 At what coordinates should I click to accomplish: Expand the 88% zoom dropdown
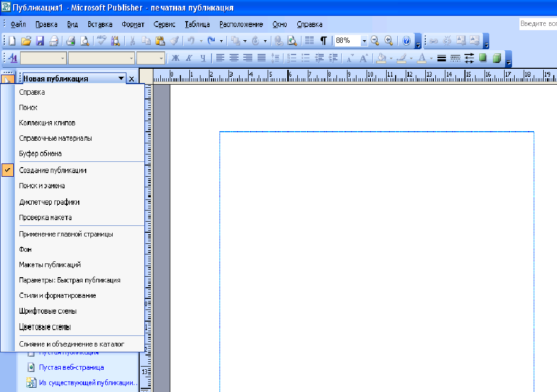point(364,41)
